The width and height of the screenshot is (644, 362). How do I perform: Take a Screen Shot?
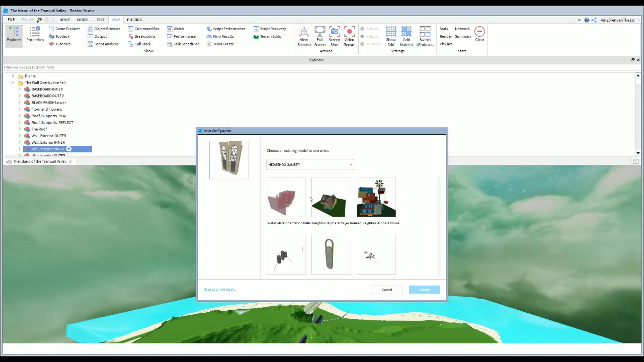[335, 37]
